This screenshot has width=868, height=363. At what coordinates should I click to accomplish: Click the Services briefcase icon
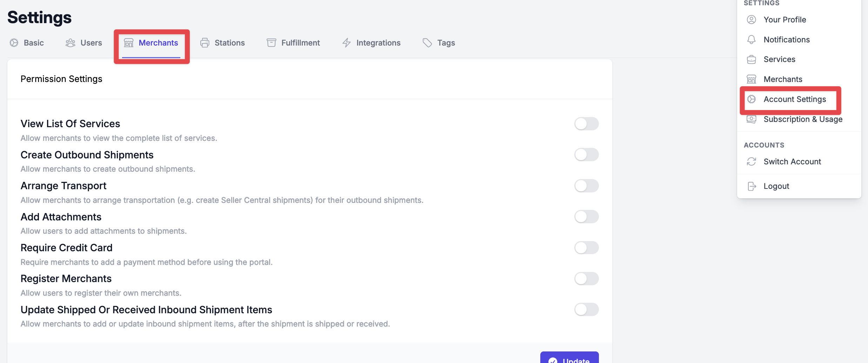(751, 60)
